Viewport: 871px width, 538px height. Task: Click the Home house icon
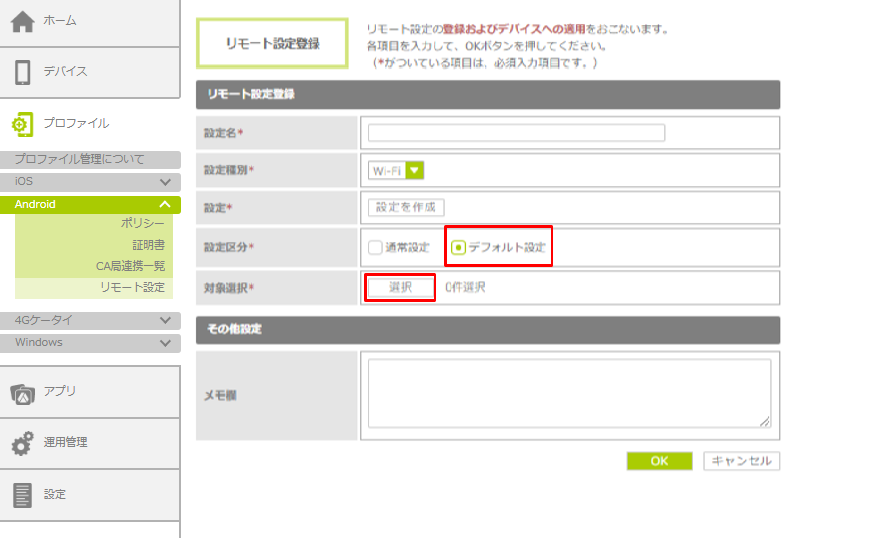coord(23,21)
